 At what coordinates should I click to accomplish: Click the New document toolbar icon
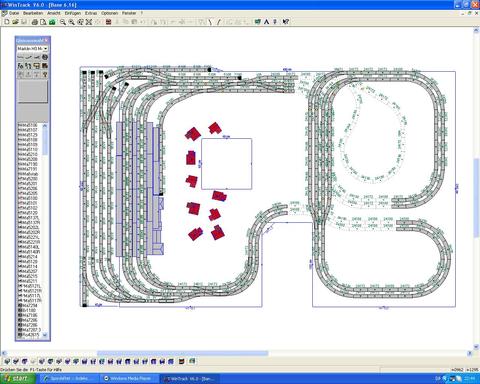click(7, 22)
